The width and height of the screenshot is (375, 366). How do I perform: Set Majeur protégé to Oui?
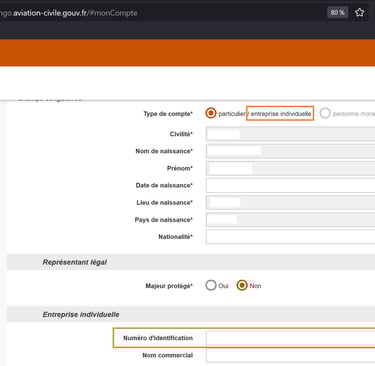coord(211,285)
